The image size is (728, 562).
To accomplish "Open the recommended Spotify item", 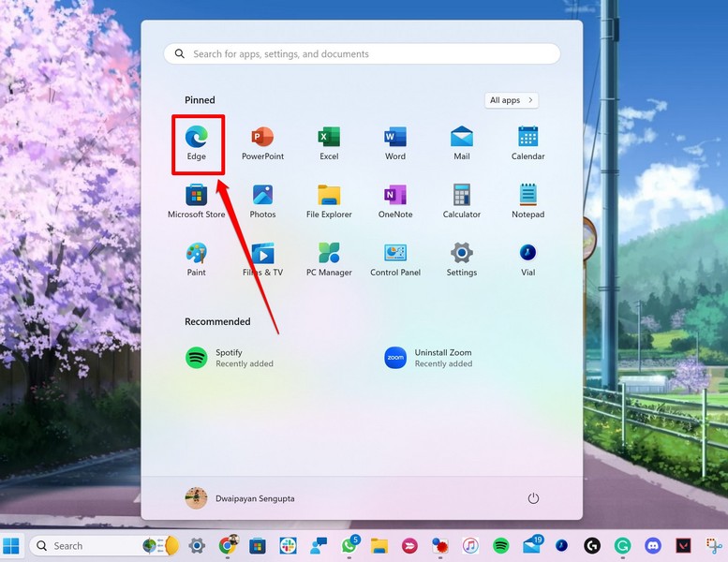I will (x=230, y=358).
